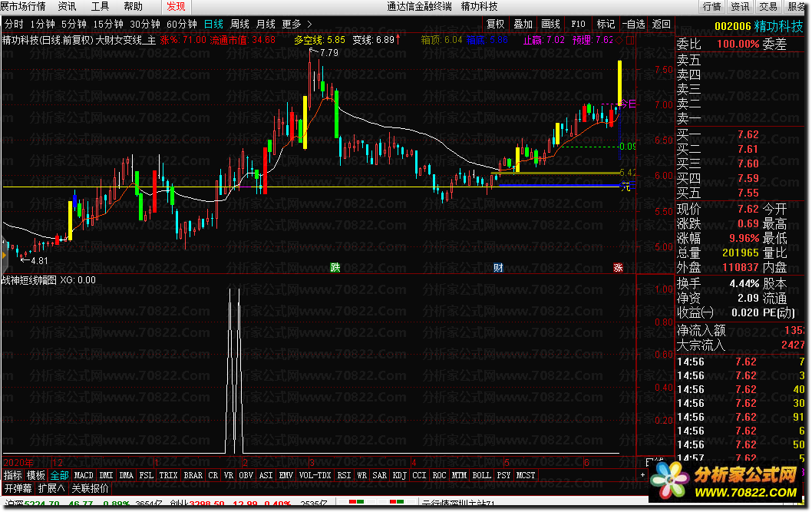Open the 工具 menu
The image size is (812, 512).
(100, 7)
